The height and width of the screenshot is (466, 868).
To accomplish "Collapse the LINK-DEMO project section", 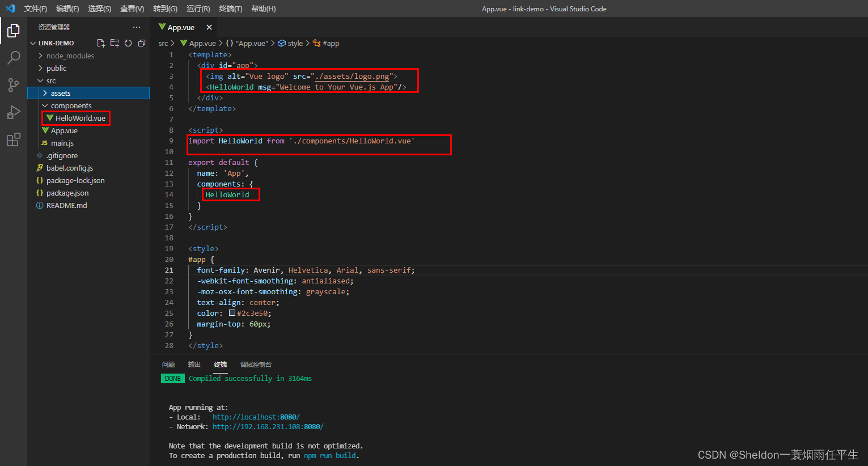I will (33, 43).
